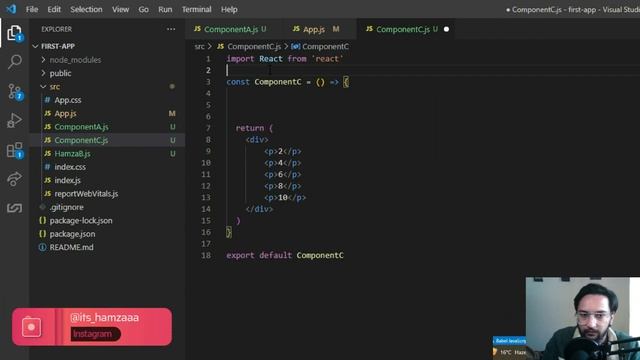Click the CSS icon next to App.css
The width and height of the screenshot is (640, 360).
click(47, 100)
